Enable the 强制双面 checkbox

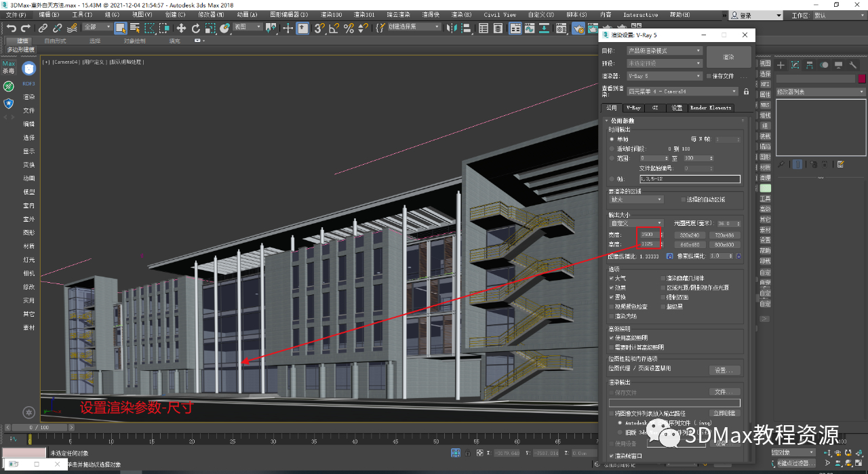click(x=663, y=297)
